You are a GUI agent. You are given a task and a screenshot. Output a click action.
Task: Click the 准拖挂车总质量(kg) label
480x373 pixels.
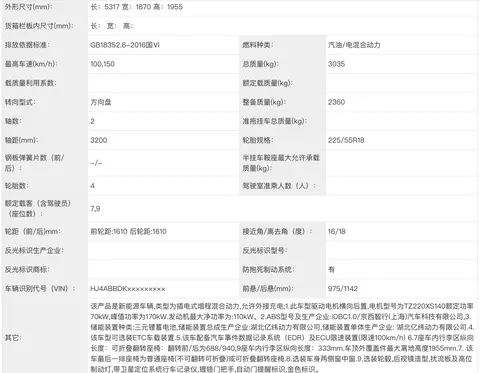(275, 121)
